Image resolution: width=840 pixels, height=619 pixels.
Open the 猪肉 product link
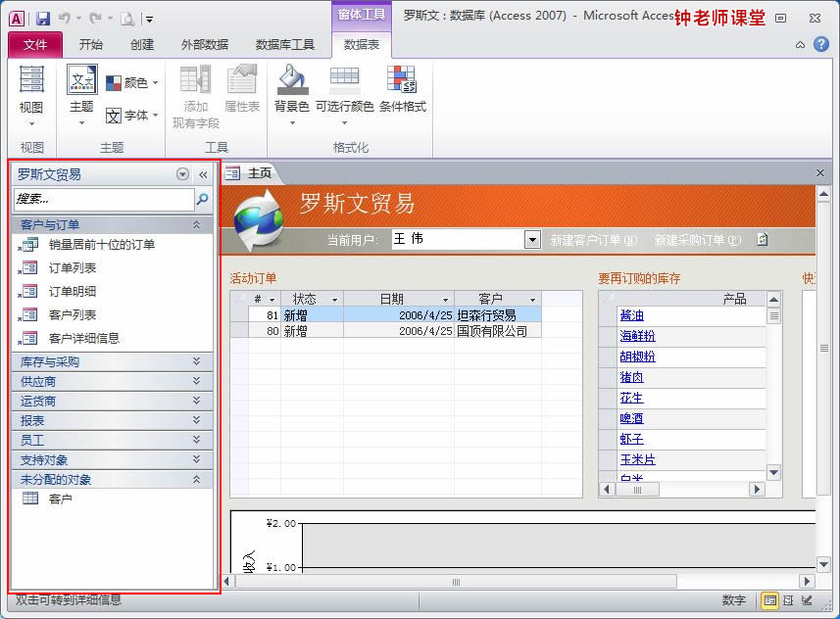tap(631, 377)
